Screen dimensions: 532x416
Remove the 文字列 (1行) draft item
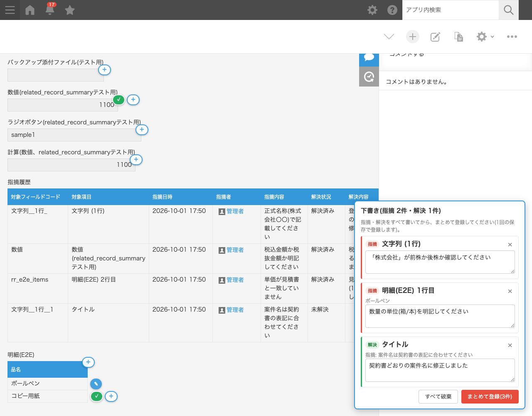pos(510,245)
